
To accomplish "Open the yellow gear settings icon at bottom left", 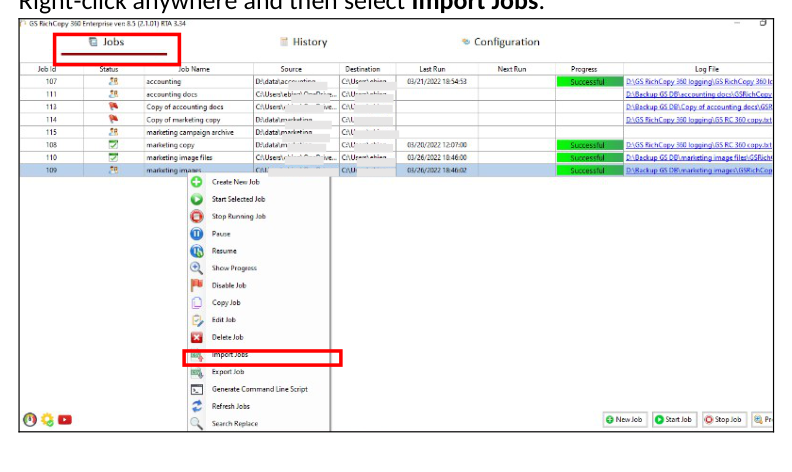I will point(47,419).
